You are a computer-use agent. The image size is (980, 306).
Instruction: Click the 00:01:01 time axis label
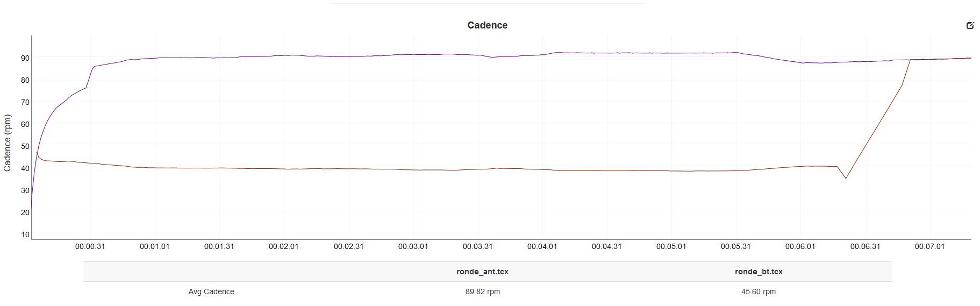point(154,246)
